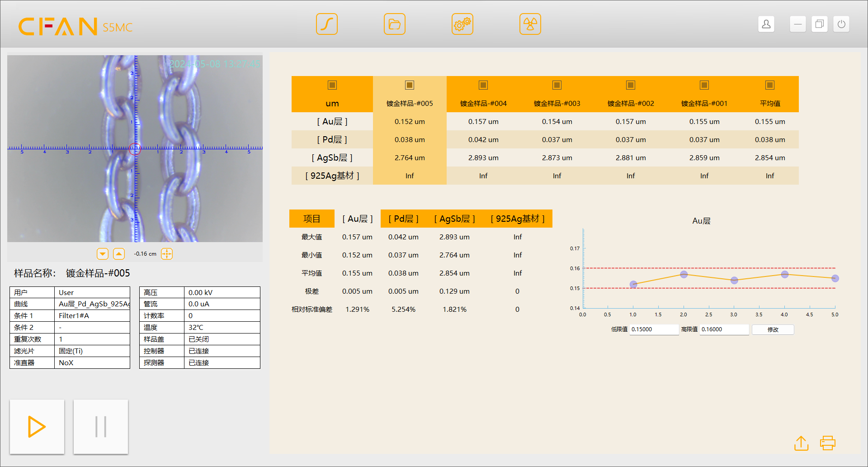The height and width of the screenshot is (467, 868).
Task: Click the 条件 1 value Filter1#A
Action: (92, 316)
